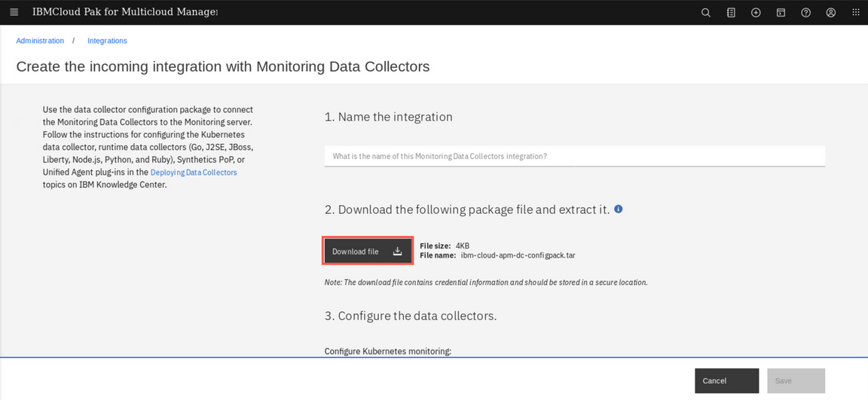The height and width of the screenshot is (400, 868).
Task: Open the user profile icon
Action: (831, 13)
